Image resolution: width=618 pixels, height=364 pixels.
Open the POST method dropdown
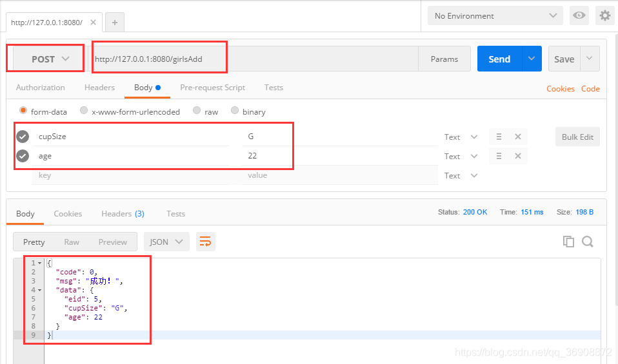click(50, 59)
